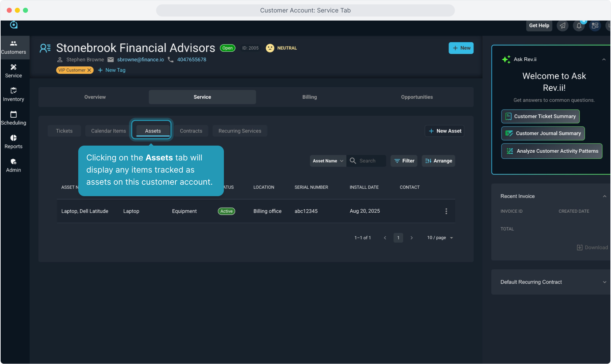611x364 pixels.
Task: Click the phone handset icon
Action: coord(171,60)
